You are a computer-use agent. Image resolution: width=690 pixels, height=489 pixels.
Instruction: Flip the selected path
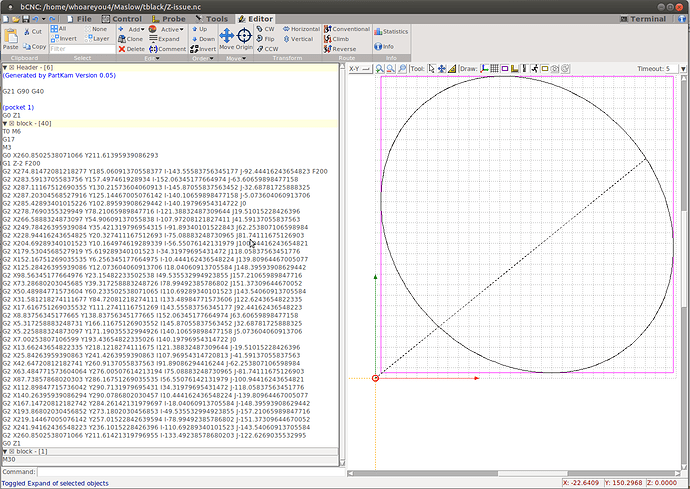(x=265, y=39)
